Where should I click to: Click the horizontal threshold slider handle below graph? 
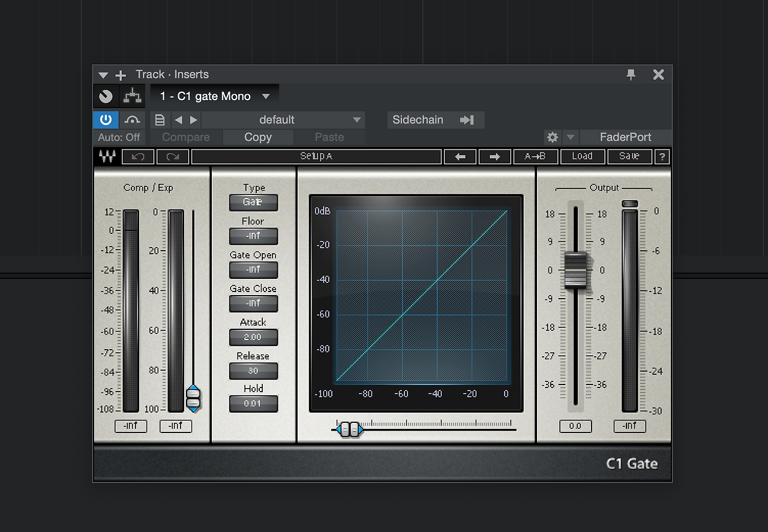click(x=349, y=429)
